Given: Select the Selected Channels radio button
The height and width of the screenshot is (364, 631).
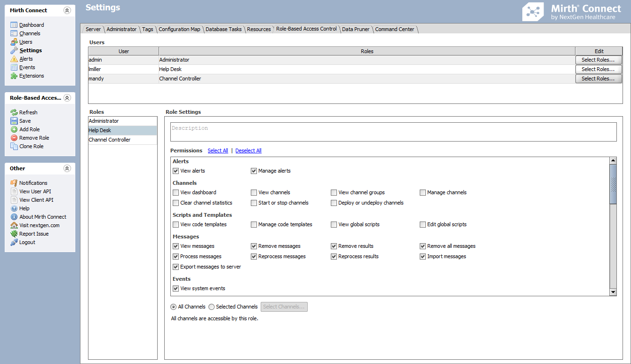Looking at the screenshot, I should 212,307.
